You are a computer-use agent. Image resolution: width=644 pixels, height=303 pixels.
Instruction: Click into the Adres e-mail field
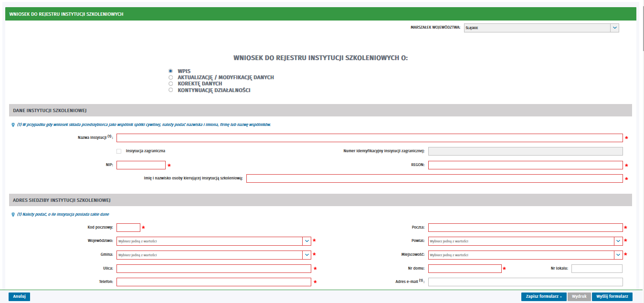click(x=526, y=282)
